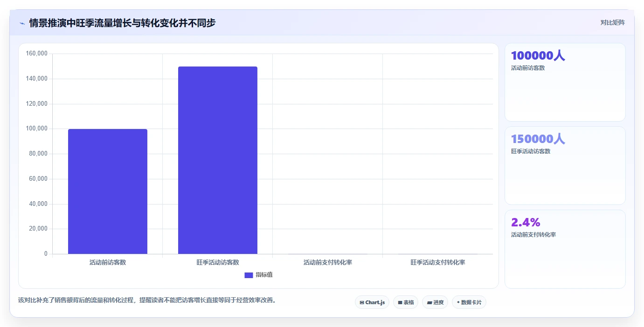Click the 旺季活动访客数 x-axis label
Viewport: 644px width, 327px height.
pos(218,262)
